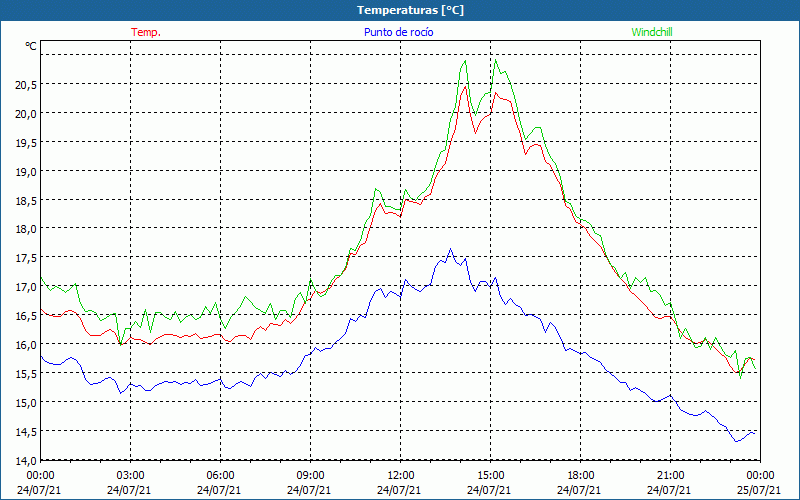Select the green Windchill legend label
Screen dimensions: 800x500
click(652, 32)
